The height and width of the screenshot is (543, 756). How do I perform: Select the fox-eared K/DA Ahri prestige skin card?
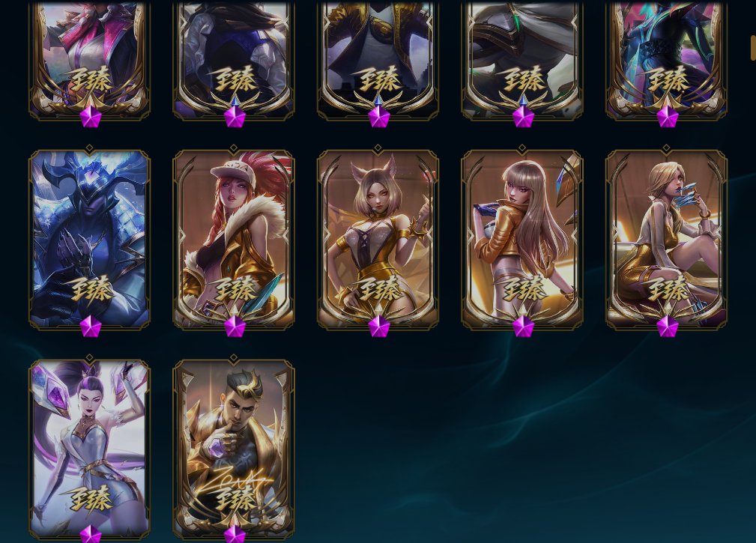coord(378,240)
